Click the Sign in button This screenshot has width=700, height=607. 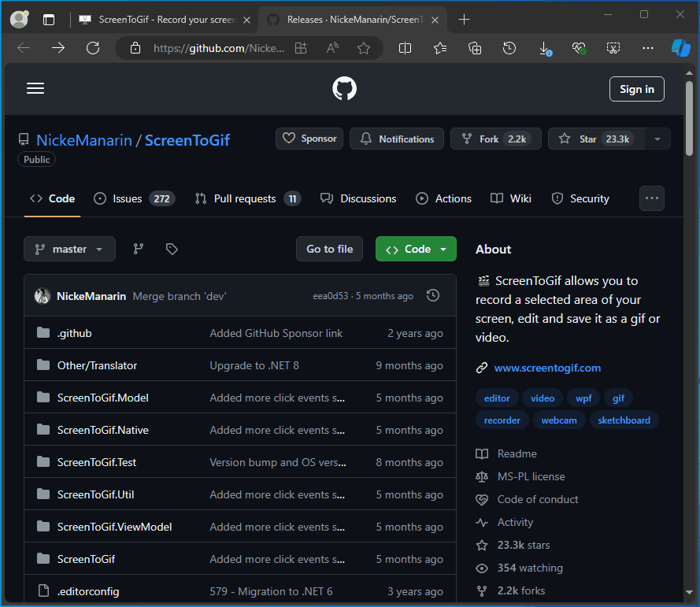tap(636, 89)
